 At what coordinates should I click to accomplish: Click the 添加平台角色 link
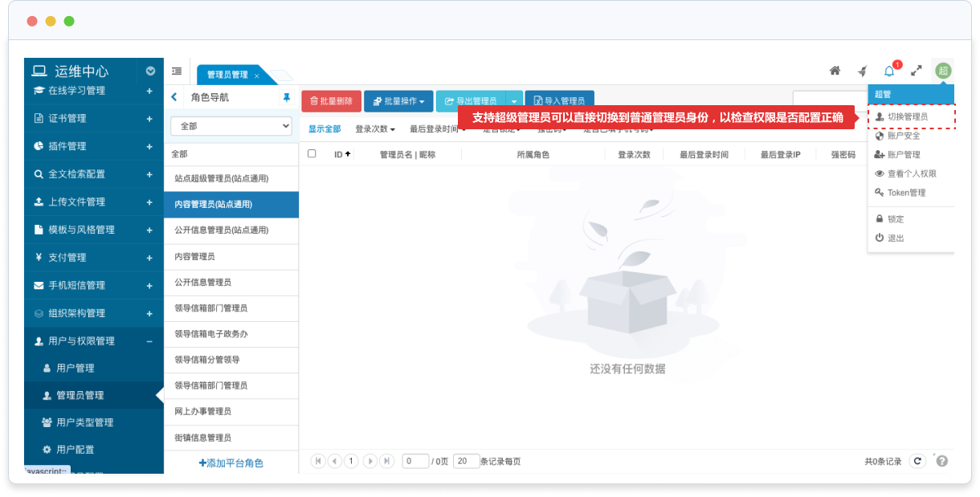[x=231, y=463]
